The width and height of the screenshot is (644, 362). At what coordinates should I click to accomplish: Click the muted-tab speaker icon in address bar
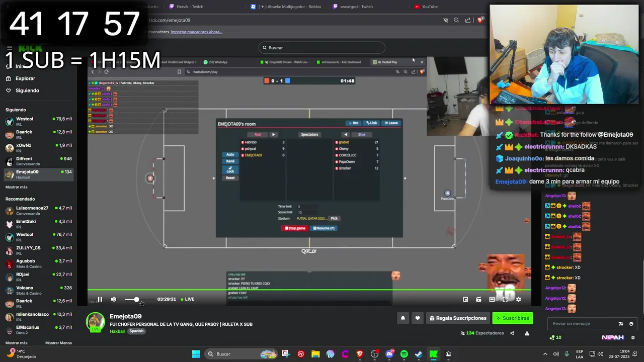click(445, 20)
